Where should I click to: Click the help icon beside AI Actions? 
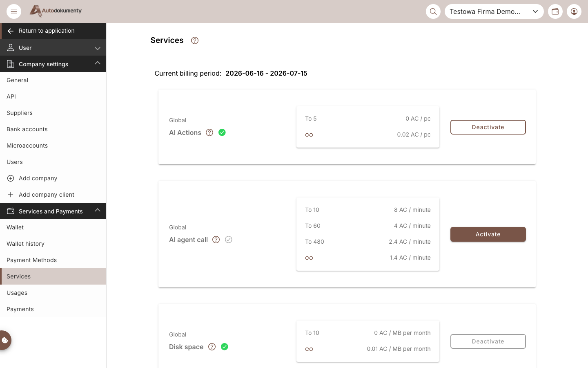tap(209, 132)
